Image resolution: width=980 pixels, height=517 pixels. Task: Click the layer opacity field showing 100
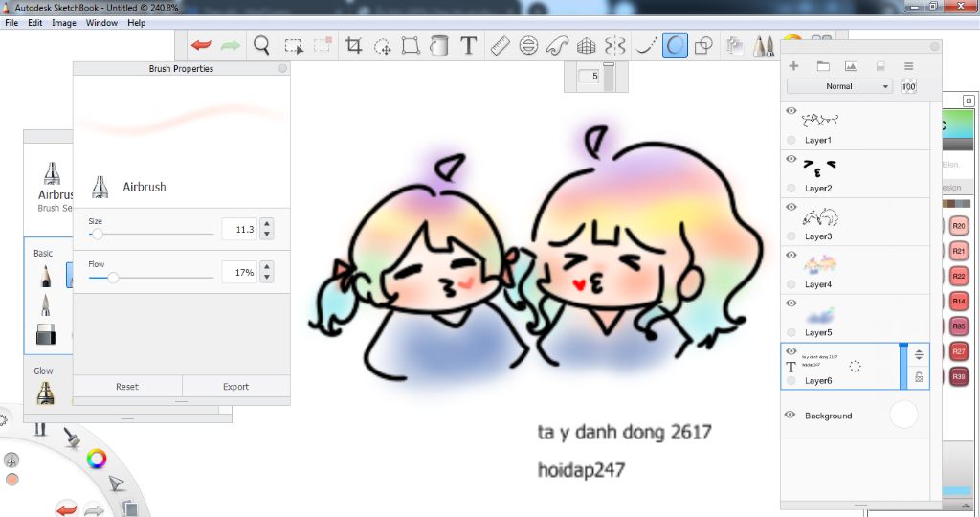pos(909,86)
